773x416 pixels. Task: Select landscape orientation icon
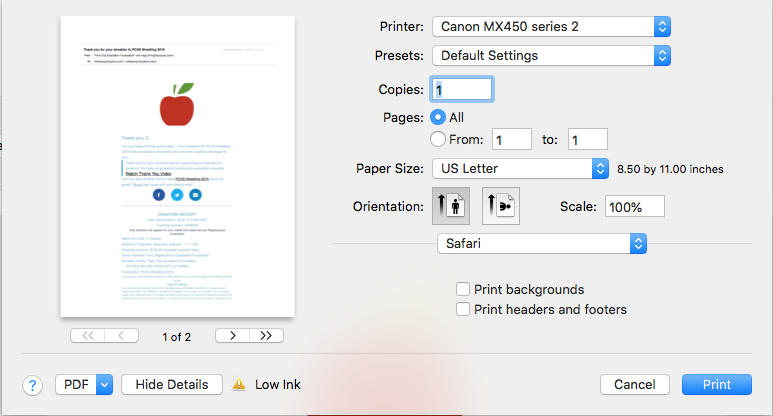pyautogui.click(x=501, y=206)
